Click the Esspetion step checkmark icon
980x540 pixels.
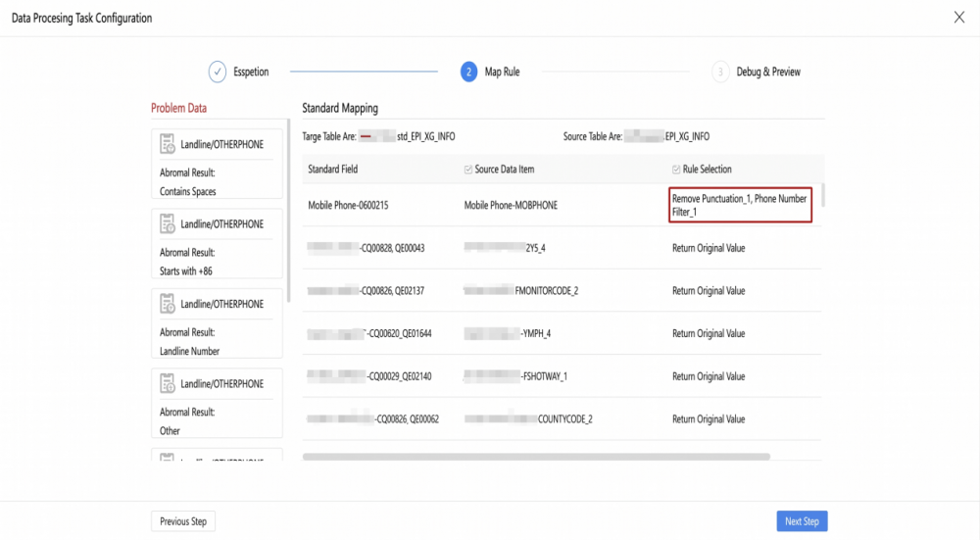(x=218, y=72)
